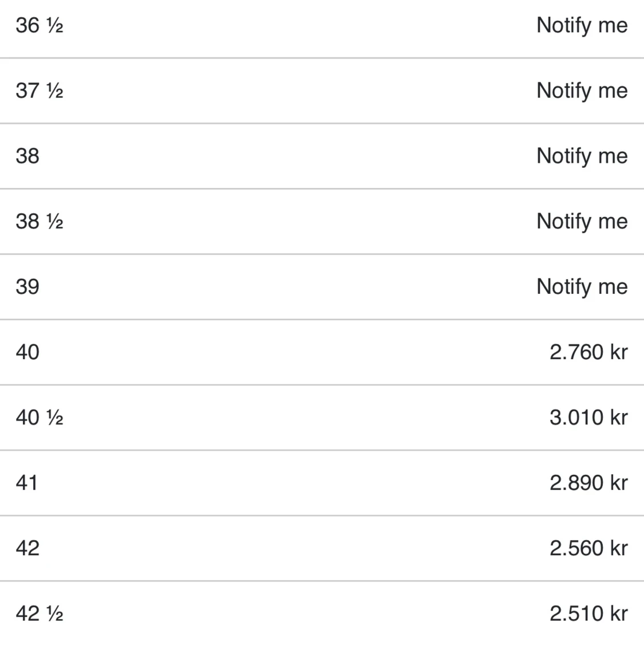Choose the size 39 label

click(x=27, y=287)
